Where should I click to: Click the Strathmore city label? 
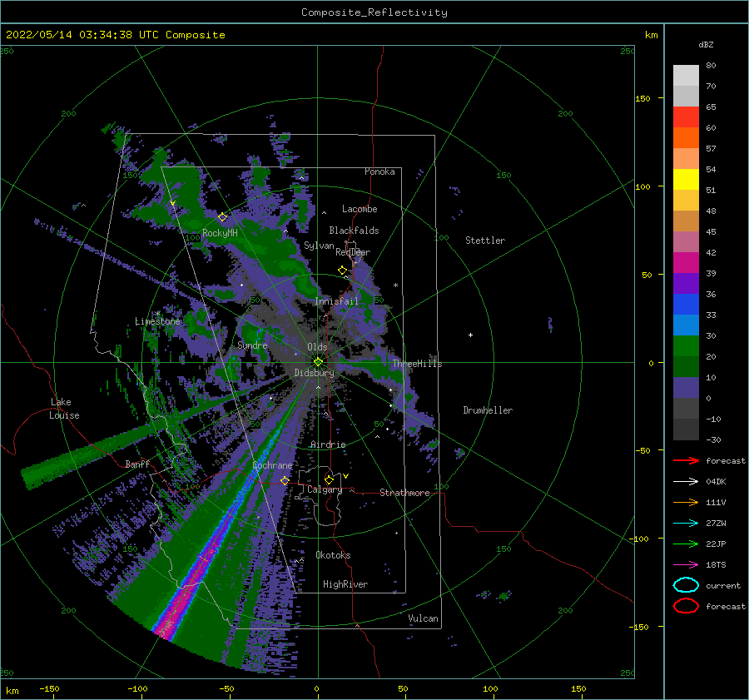coord(404,493)
